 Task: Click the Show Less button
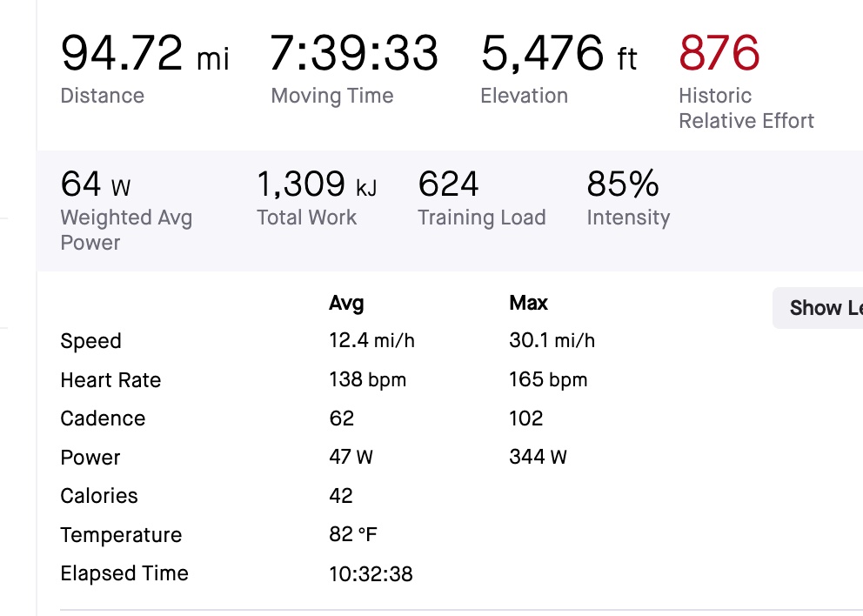pos(822,308)
